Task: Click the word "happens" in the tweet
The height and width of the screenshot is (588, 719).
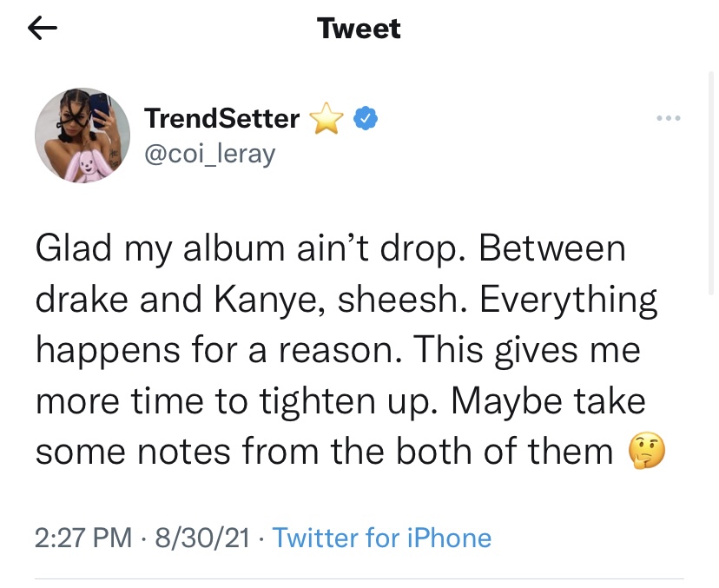Action: (x=109, y=350)
